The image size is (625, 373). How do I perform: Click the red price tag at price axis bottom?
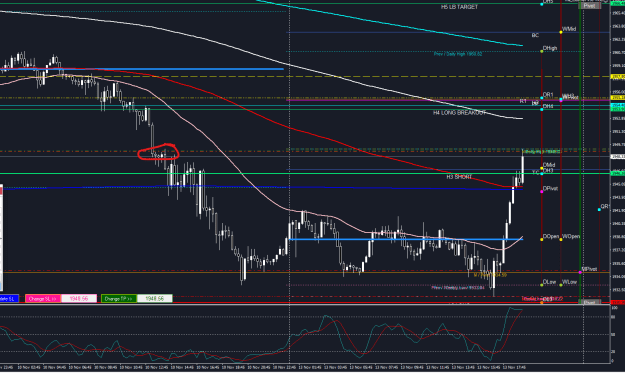point(618,302)
